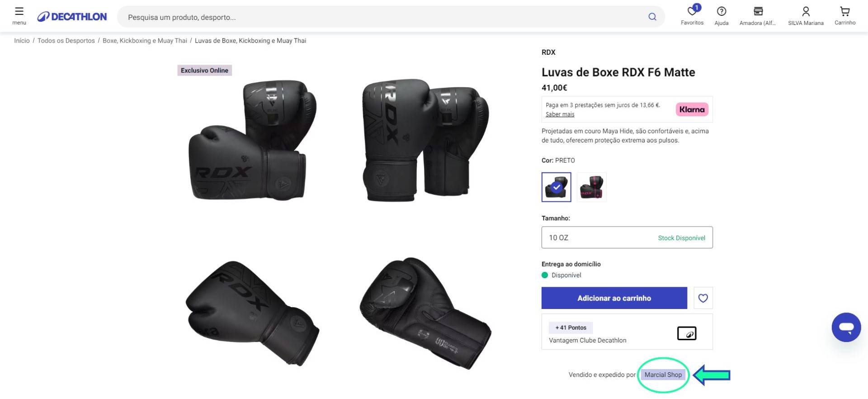Open the top-left glove product image
868x399 pixels.
(252, 140)
